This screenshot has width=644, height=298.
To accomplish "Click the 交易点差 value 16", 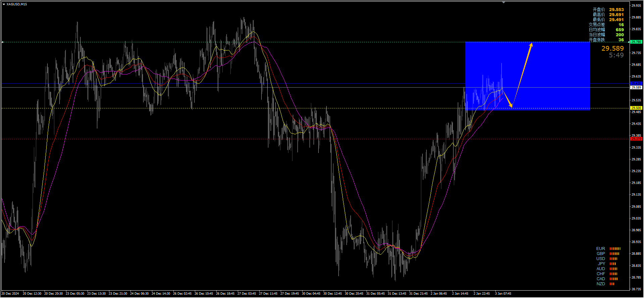I will (x=621, y=25).
